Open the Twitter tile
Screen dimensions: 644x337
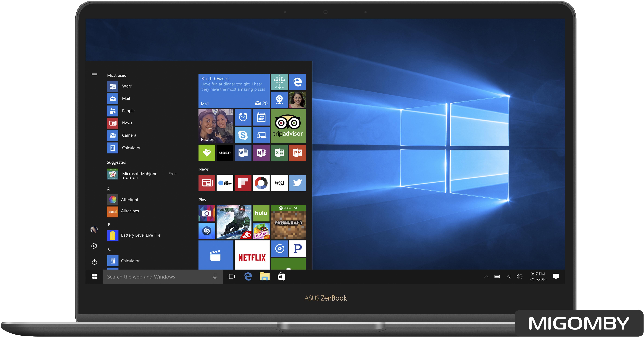(x=297, y=183)
